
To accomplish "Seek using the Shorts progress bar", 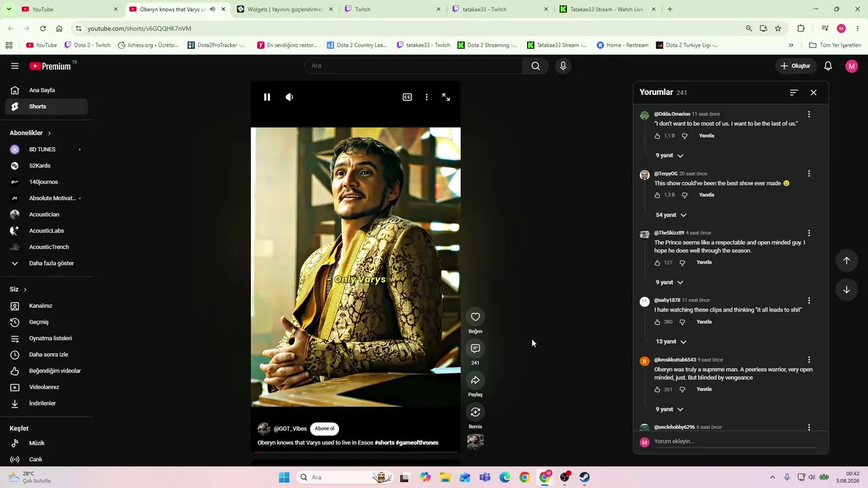I will click(x=355, y=451).
